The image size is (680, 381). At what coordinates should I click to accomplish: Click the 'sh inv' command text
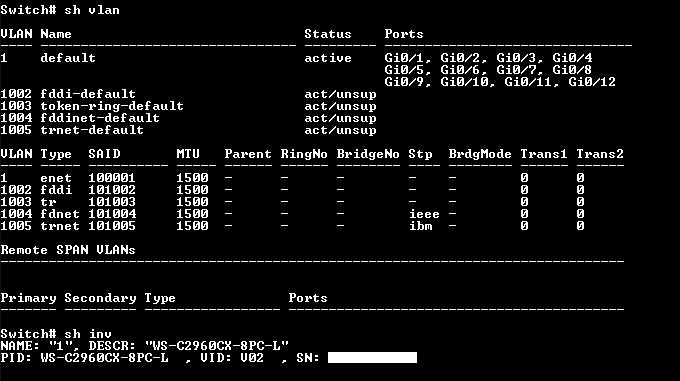click(x=88, y=334)
